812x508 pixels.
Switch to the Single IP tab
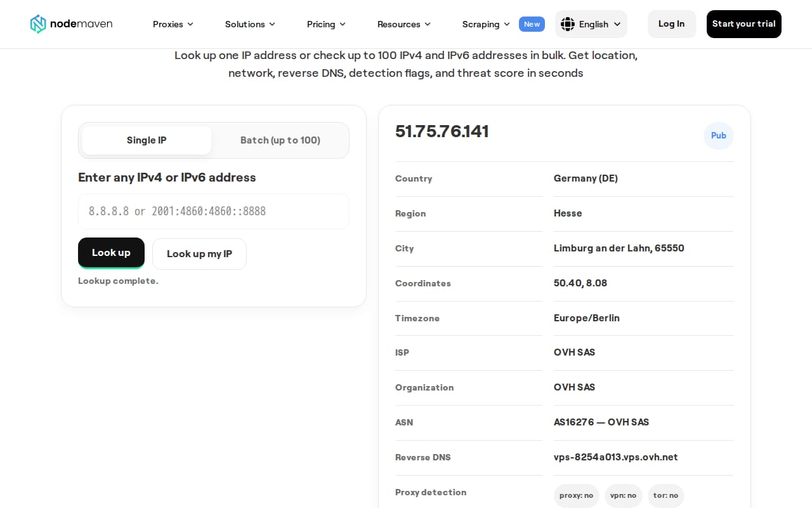click(147, 140)
